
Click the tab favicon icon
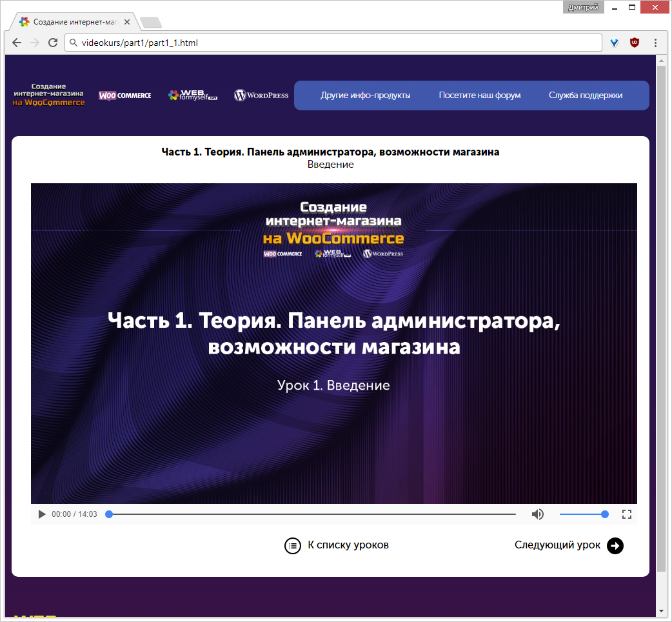pyautogui.click(x=25, y=22)
